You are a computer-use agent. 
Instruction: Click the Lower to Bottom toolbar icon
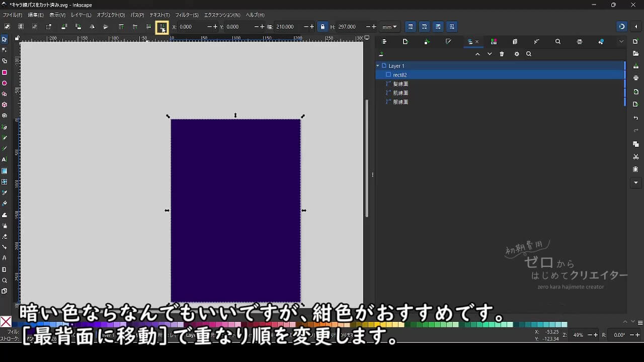(162, 27)
